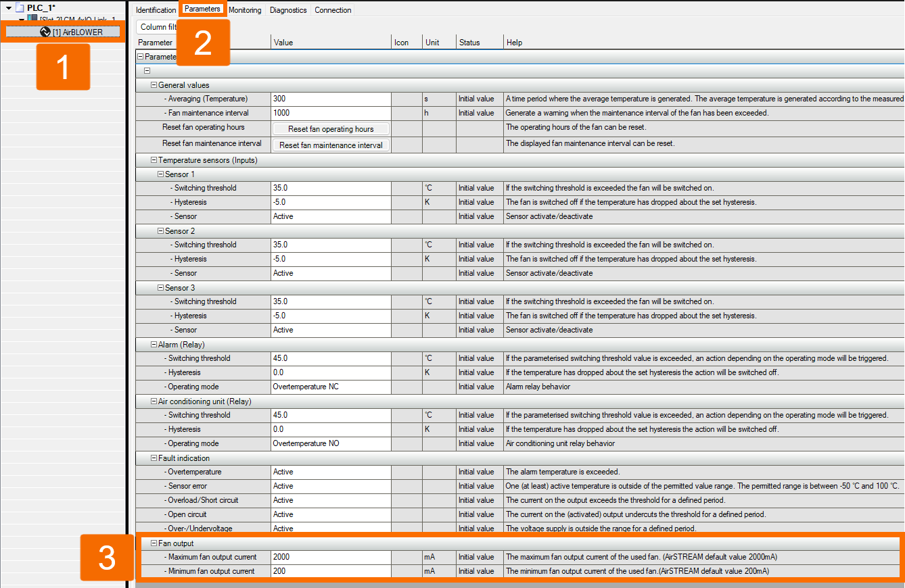
Task: Open Overtemperature NO operating mode dropdown
Action: coord(331,443)
